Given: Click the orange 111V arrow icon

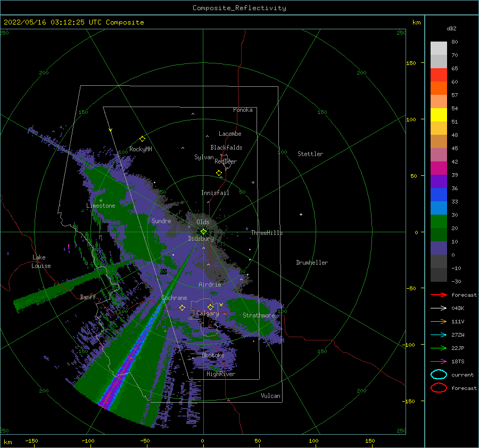Looking at the screenshot, I should point(439,321).
